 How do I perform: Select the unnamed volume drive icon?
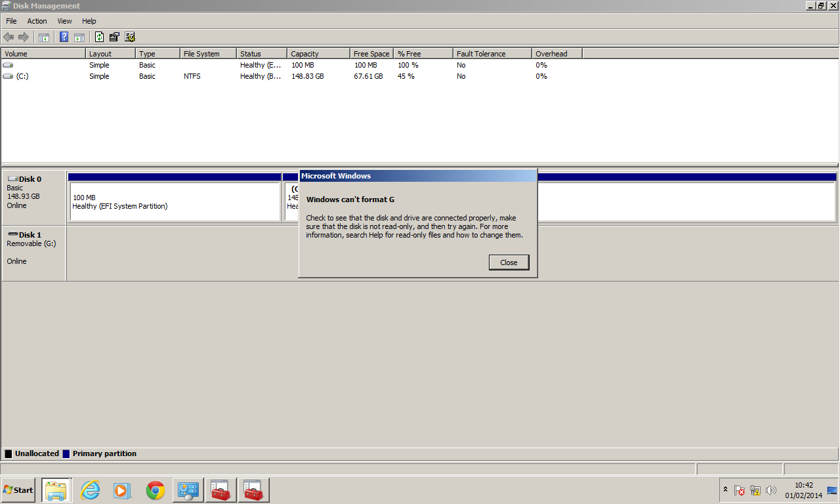click(8, 65)
